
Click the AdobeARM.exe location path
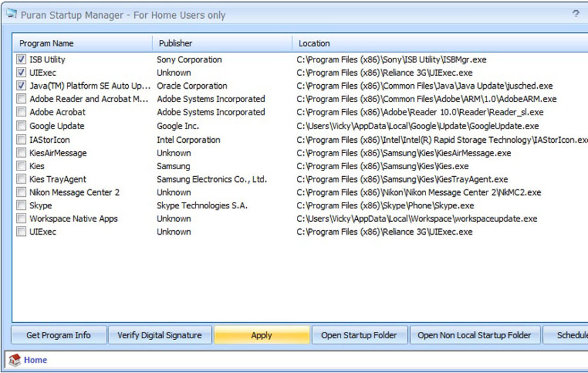(x=426, y=98)
